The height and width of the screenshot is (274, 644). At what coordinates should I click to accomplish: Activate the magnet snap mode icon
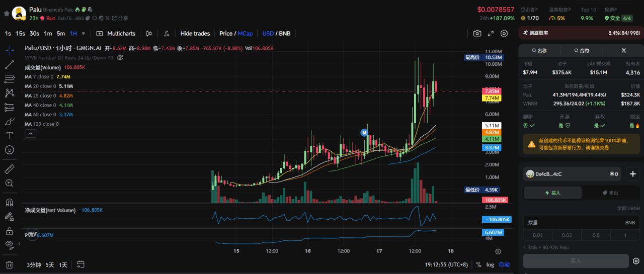click(x=9, y=203)
